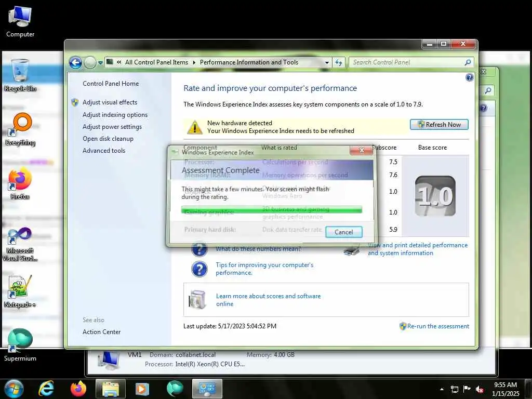Image resolution: width=532 pixels, height=399 pixels.
Task: Click the address bar refresh button
Action: (339, 62)
